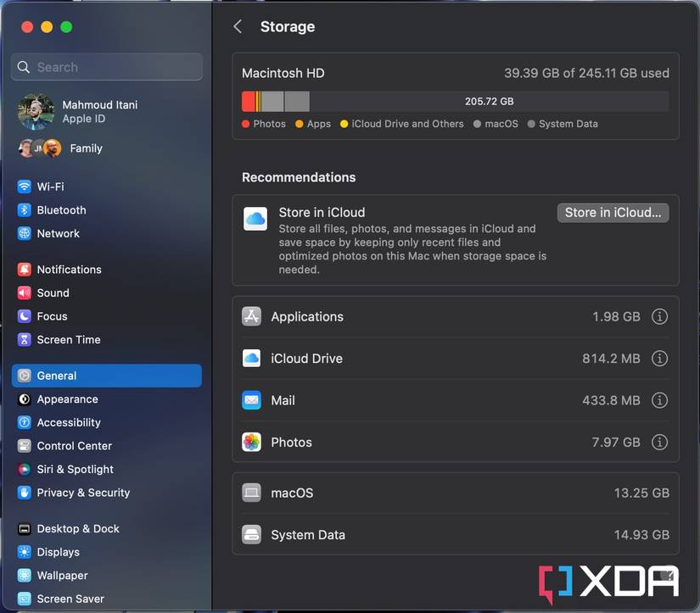Screen dimensions: 700x613
Task: Click the macOS gray segment in storage bar
Action: [x=272, y=101]
